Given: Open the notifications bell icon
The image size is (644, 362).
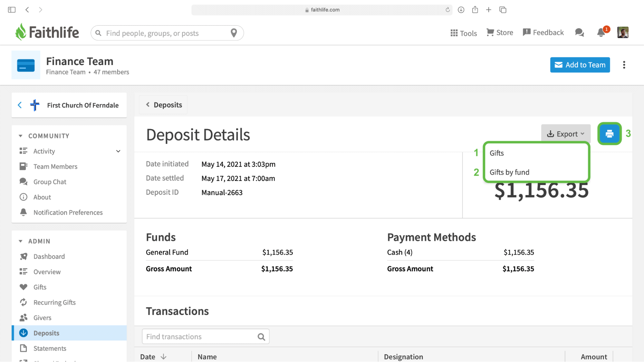Looking at the screenshot, I should pyautogui.click(x=601, y=32).
